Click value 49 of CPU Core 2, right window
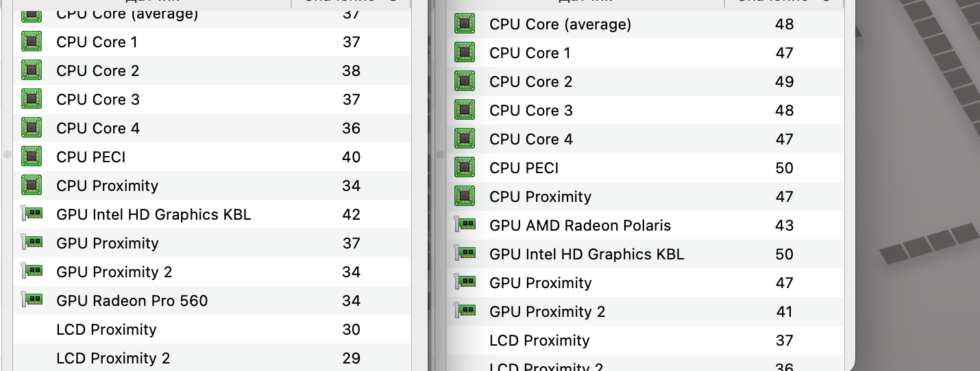This screenshot has height=371, width=980. (785, 81)
